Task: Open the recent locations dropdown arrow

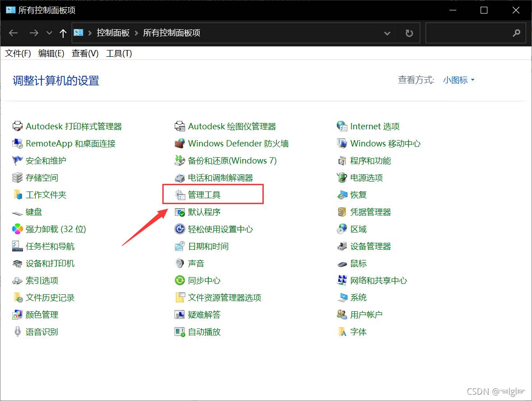Action: (49, 33)
